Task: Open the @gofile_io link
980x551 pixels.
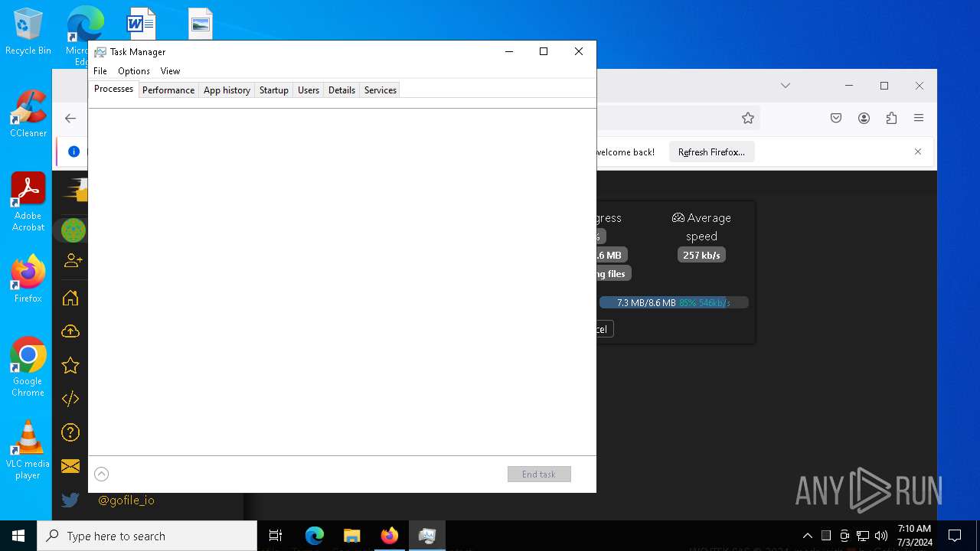Action: tap(126, 500)
